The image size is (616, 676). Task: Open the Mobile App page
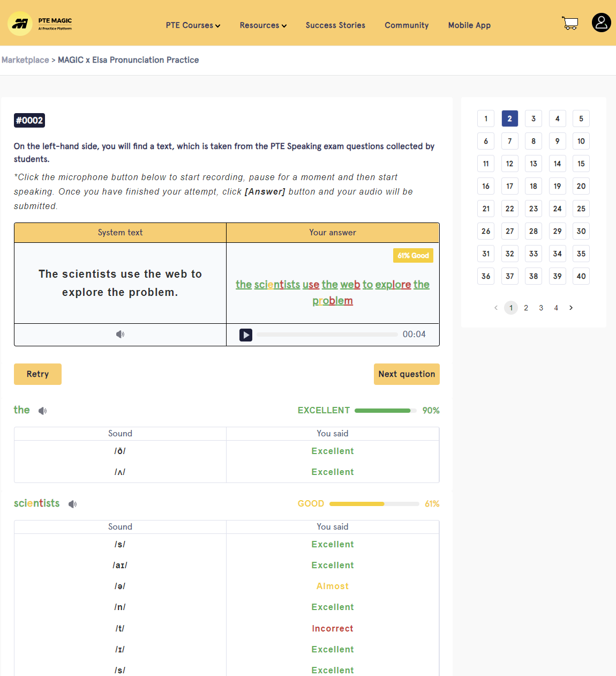[469, 25]
